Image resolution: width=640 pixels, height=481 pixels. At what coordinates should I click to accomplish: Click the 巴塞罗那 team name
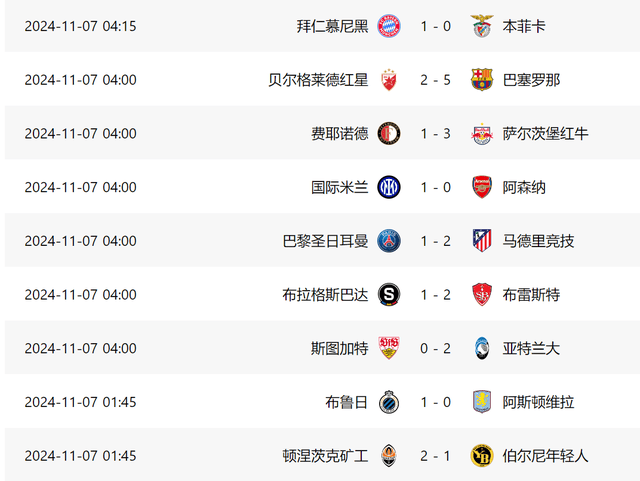pyautogui.click(x=531, y=80)
